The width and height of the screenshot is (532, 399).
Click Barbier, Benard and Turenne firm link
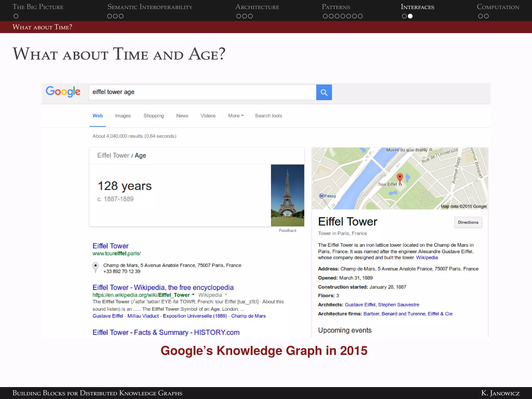point(395,314)
